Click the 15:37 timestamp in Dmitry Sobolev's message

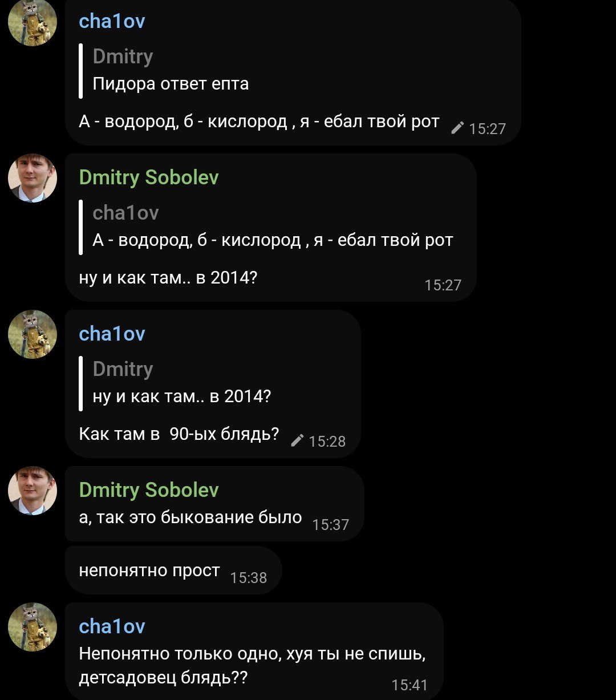(331, 524)
